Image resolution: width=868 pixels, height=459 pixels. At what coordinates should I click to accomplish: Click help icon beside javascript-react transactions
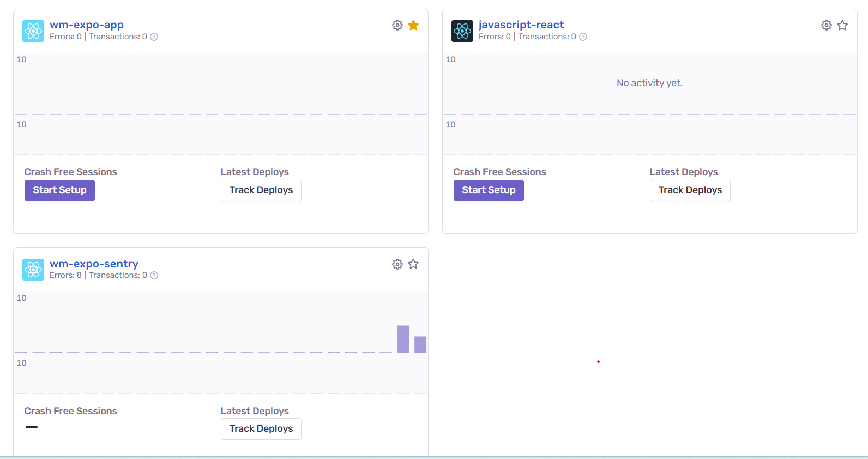pyautogui.click(x=583, y=37)
